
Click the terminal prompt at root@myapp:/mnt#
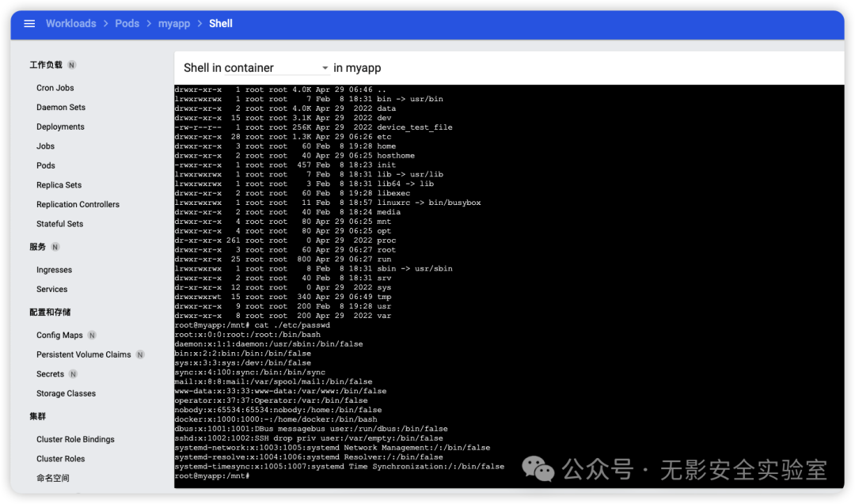(212, 476)
